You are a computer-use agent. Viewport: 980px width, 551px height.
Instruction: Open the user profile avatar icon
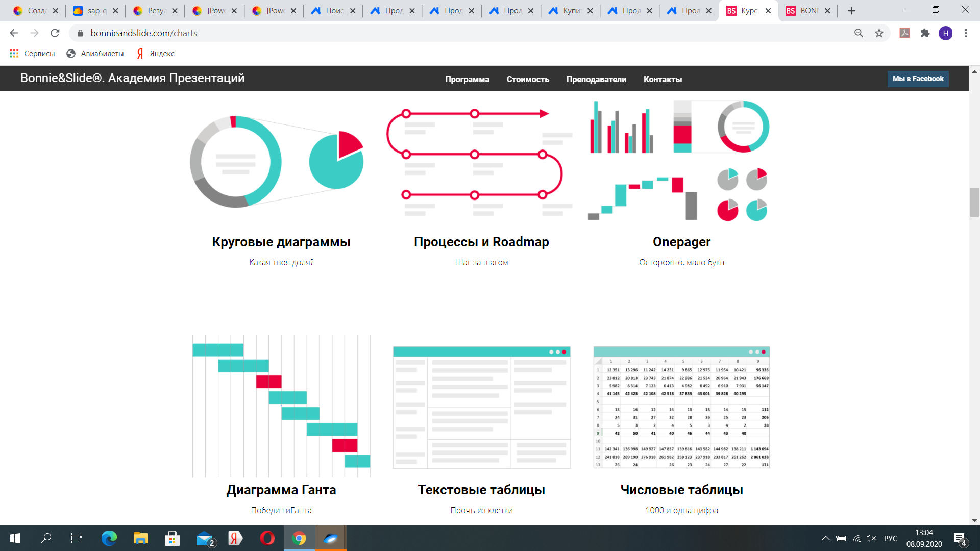click(945, 33)
